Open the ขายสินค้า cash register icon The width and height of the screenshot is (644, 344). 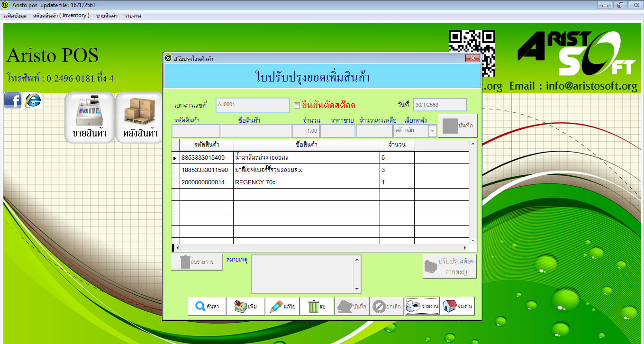click(90, 118)
